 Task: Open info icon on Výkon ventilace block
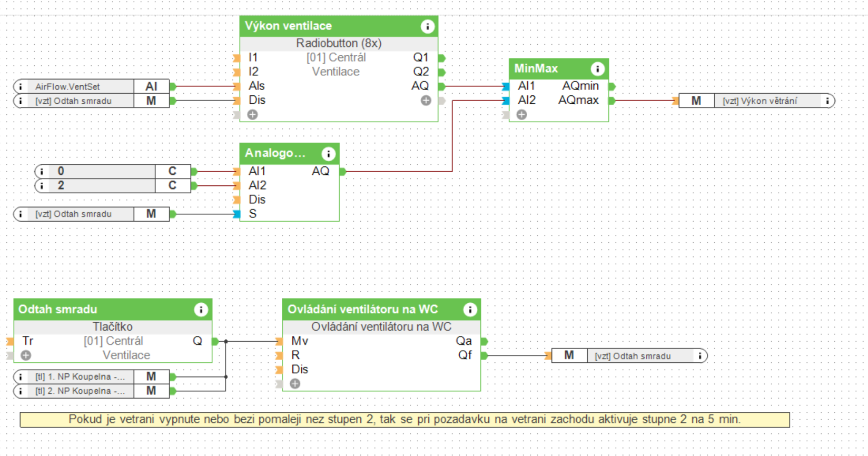428,26
